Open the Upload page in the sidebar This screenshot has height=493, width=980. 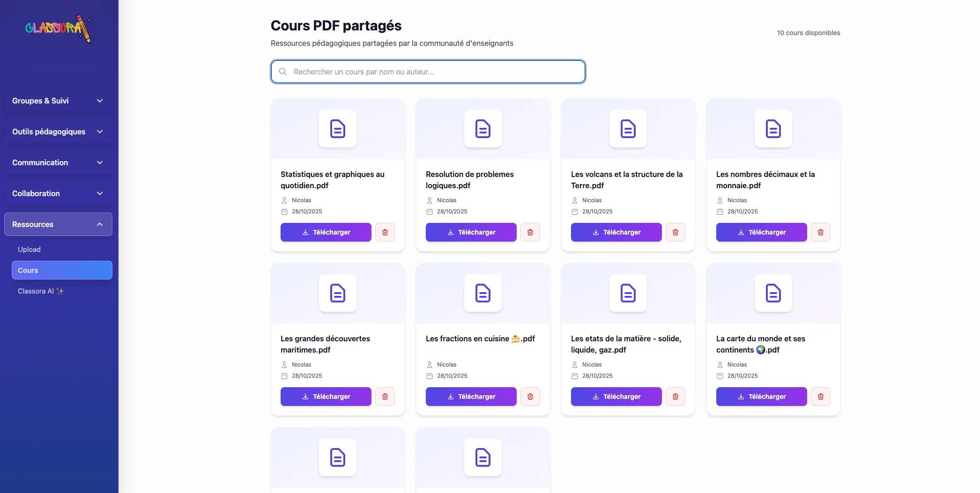pos(29,249)
